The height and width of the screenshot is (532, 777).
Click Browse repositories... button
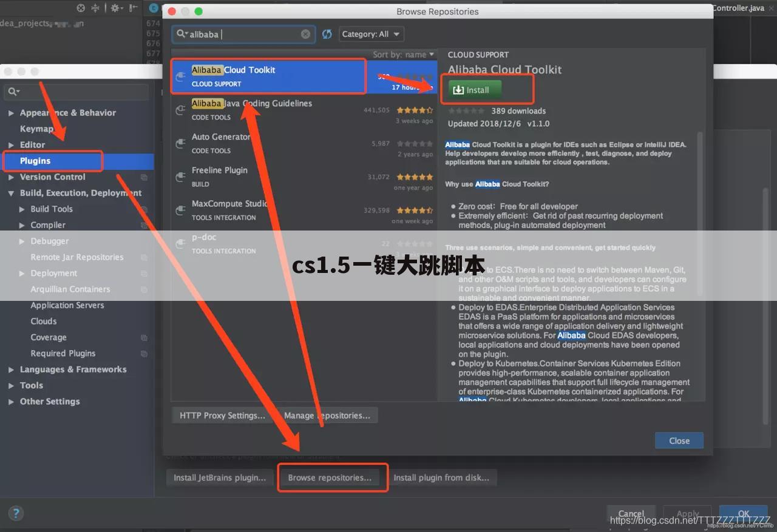330,478
